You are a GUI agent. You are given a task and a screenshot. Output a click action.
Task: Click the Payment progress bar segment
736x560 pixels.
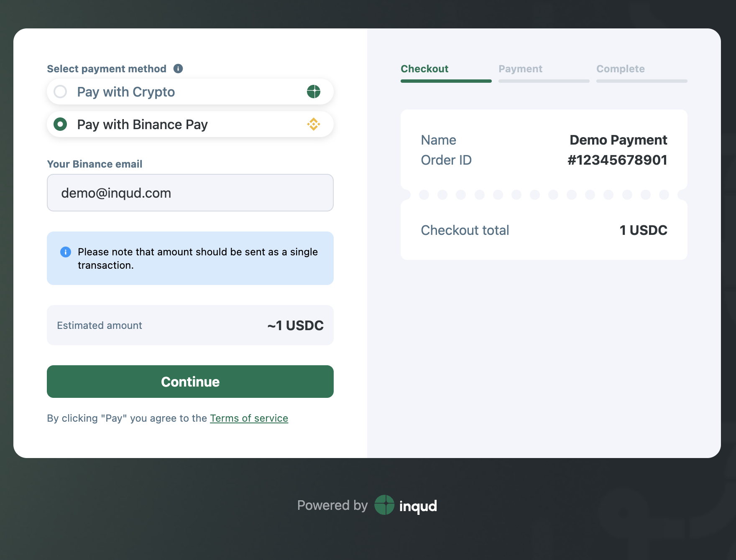coord(544,81)
